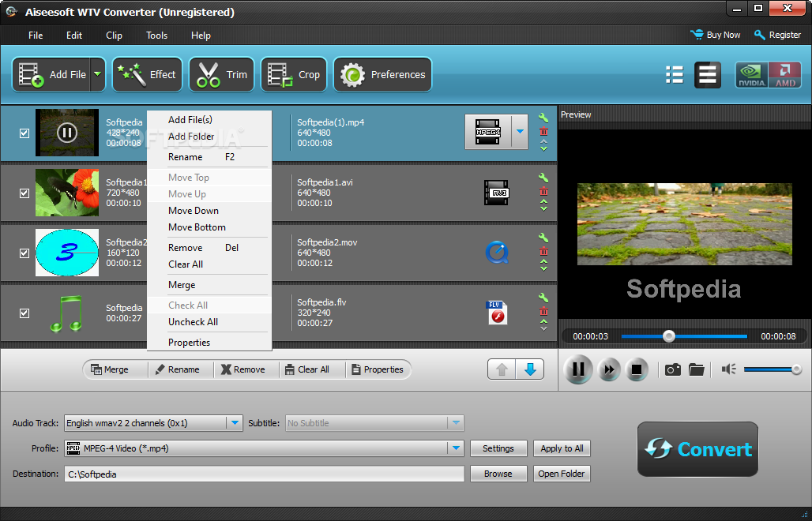Image resolution: width=812 pixels, height=521 pixels.
Task: Open settings wrench for Softpedia(1).mp4 row
Action: click(543, 118)
